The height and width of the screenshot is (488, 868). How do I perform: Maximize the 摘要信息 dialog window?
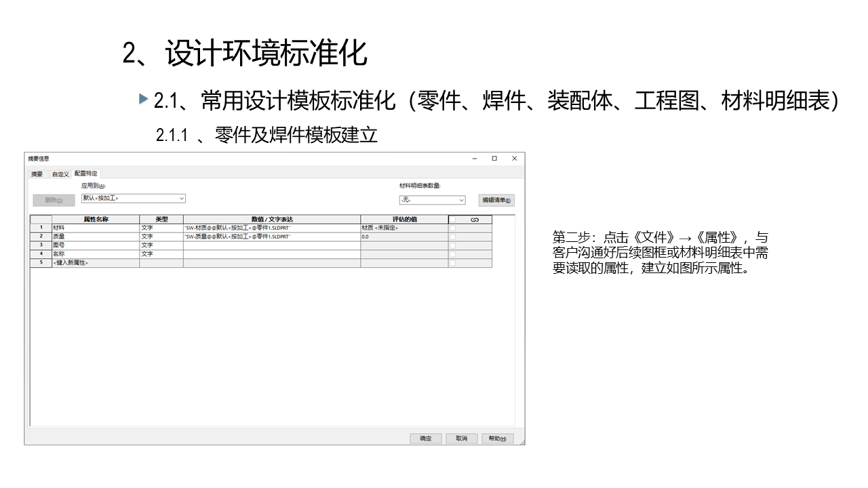(494, 159)
